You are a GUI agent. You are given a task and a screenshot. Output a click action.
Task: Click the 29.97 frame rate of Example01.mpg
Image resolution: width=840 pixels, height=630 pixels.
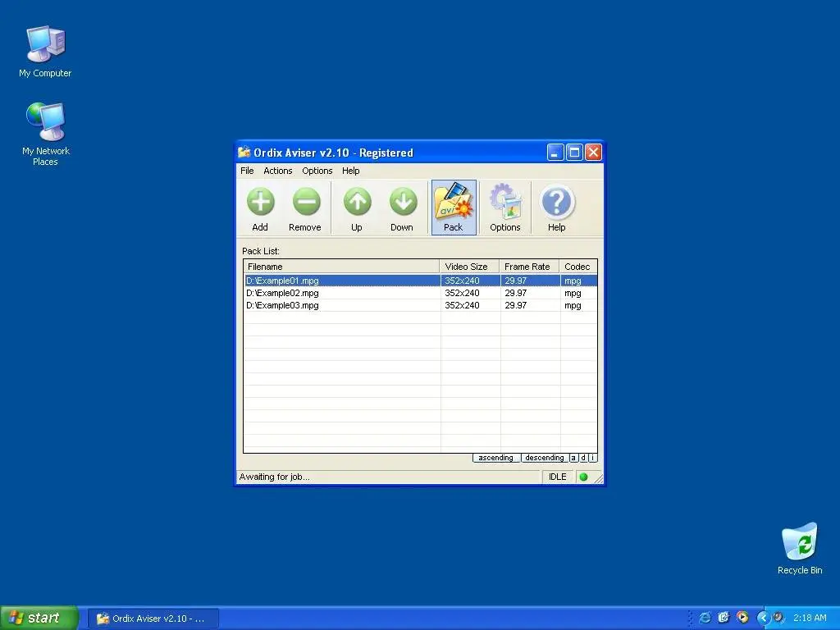pyautogui.click(x=516, y=281)
